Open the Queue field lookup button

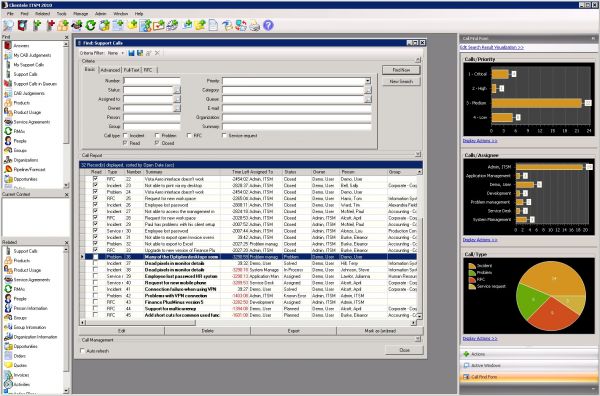pyautogui.click(x=368, y=99)
